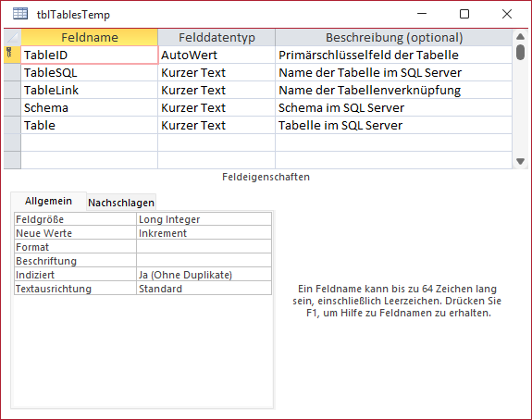
Task: Click the empty Format property field
Action: [204, 247]
